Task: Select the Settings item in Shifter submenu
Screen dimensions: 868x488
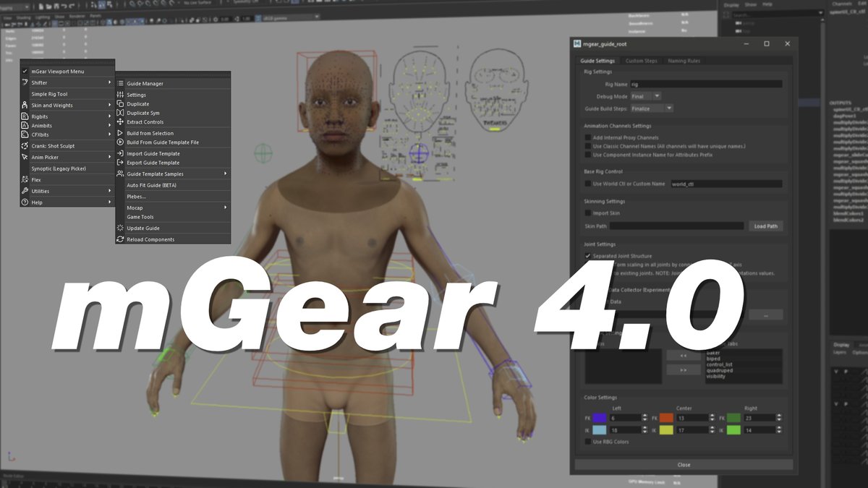Action: (137, 94)
